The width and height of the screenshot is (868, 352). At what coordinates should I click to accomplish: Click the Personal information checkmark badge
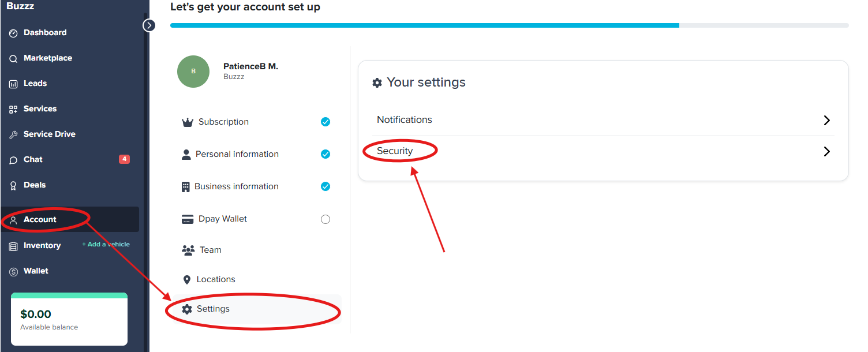tap(325, 154)
